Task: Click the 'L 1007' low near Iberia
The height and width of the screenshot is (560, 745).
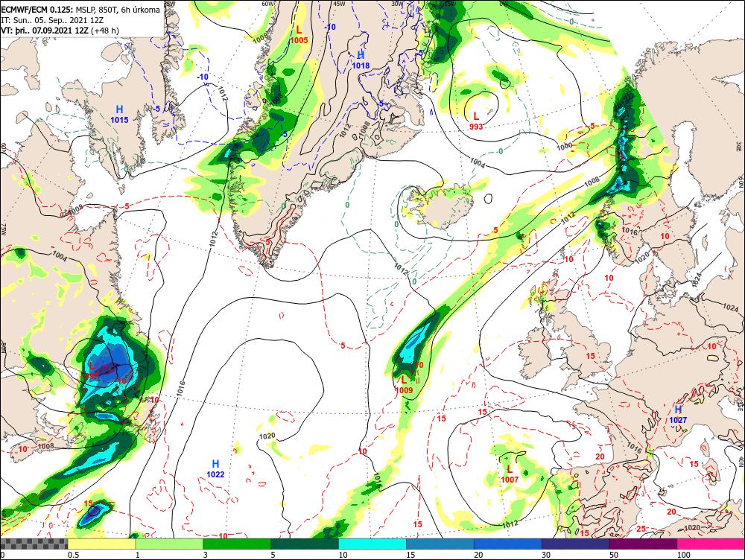Action: (510, 474)
